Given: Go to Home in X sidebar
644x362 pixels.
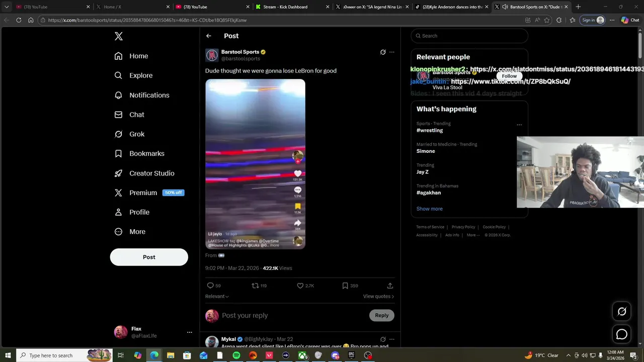Looking at the screenshot, I should tap(131, 56).
